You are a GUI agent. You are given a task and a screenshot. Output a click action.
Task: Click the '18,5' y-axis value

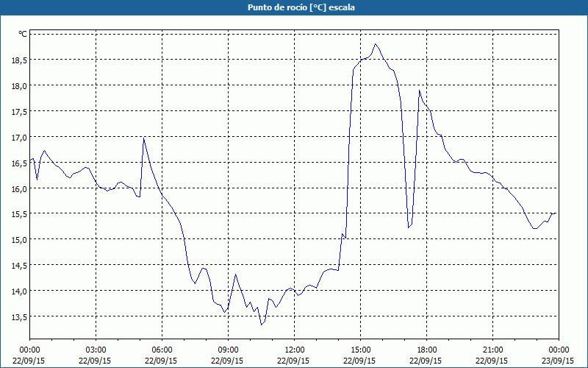[x=19, y=60]
